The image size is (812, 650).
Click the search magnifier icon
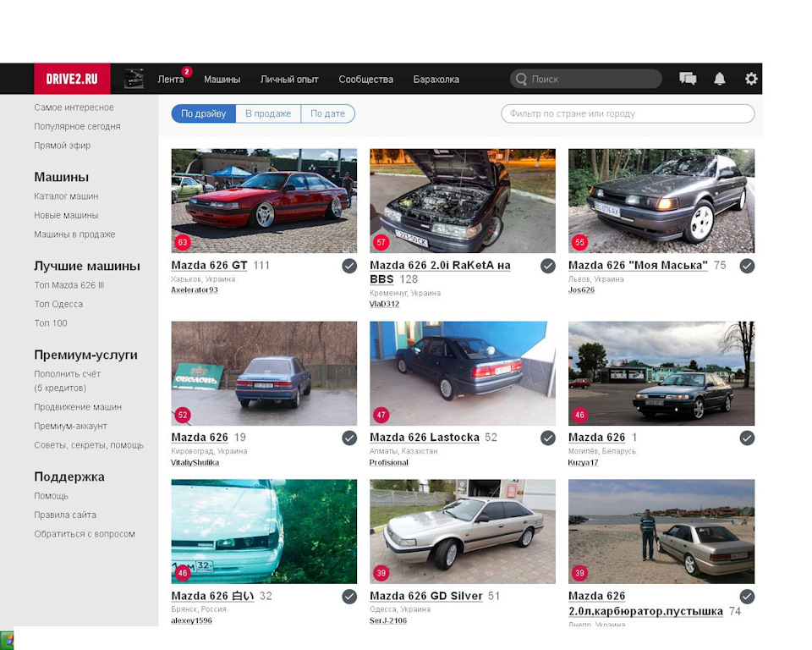521,79
